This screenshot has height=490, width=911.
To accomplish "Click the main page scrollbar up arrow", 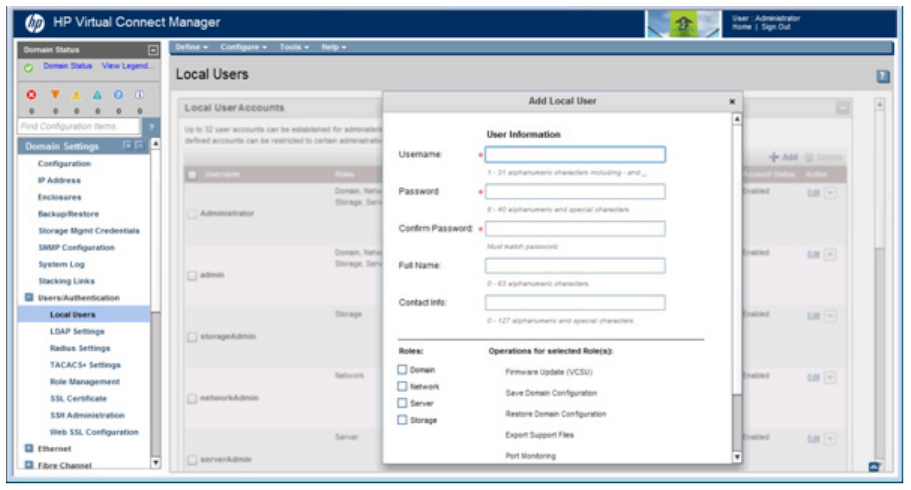I will point(880,105).
